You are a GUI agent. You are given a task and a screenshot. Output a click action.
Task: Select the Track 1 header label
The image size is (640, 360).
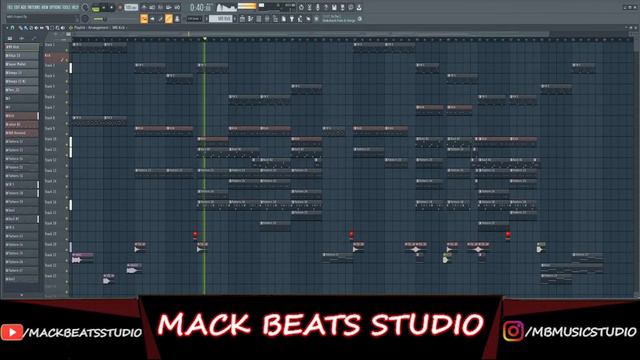[x=50, y=44]
